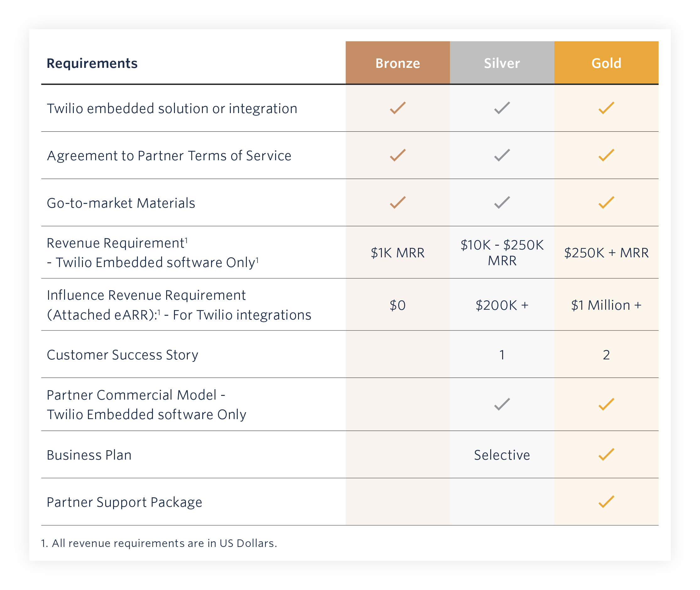Click the US Dollars footnote text
Image resolution: width=700 pixels, height=590 pixels.
159,543
